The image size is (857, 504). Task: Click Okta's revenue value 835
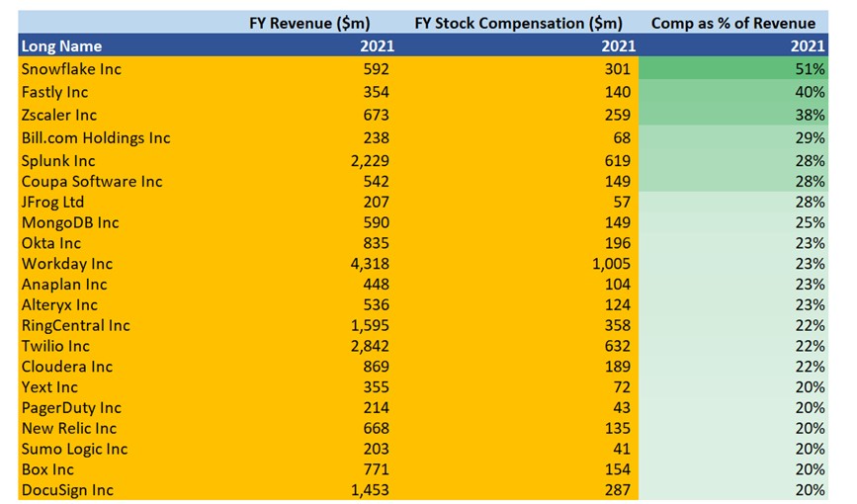(x=376, y=243)
